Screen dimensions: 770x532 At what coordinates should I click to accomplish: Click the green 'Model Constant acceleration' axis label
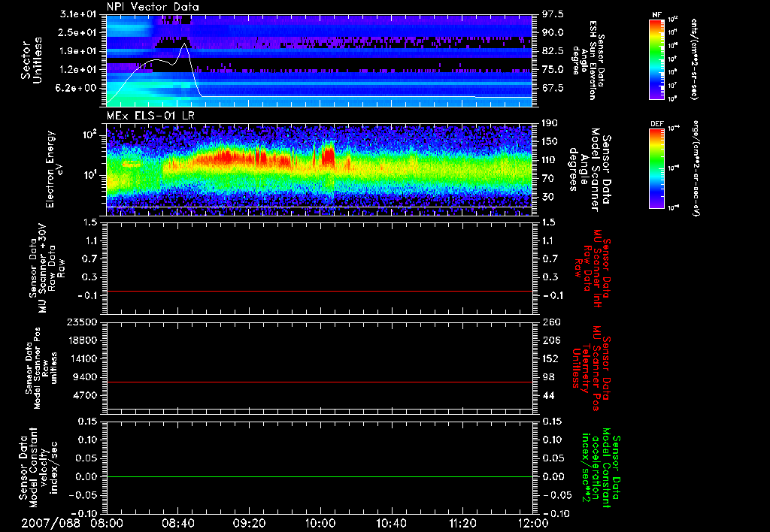(602, 469)
